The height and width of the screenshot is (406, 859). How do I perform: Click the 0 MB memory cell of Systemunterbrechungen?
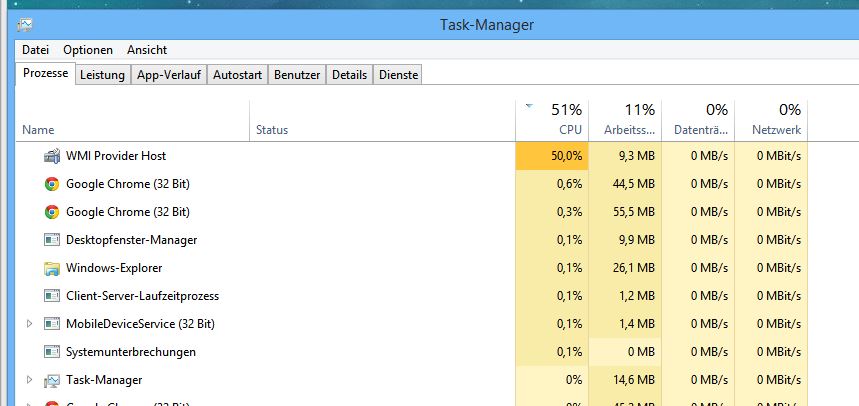[625, 352]
